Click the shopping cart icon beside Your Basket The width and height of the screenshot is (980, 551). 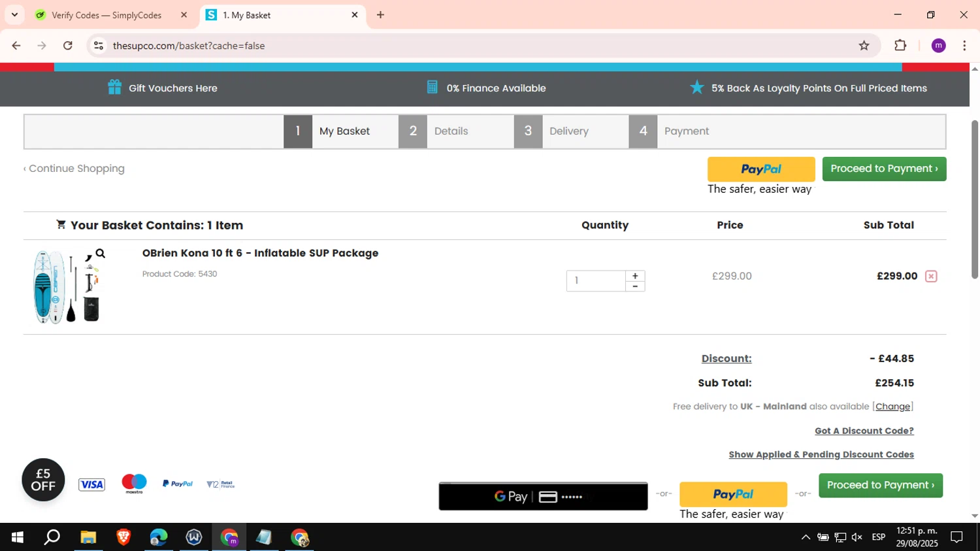point(61,224)
